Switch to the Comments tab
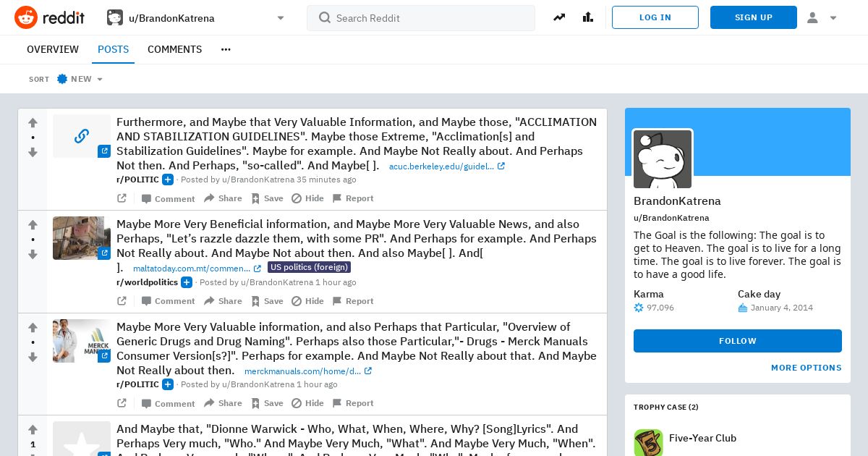Screen dimensions: 868x456 (174, 49)
